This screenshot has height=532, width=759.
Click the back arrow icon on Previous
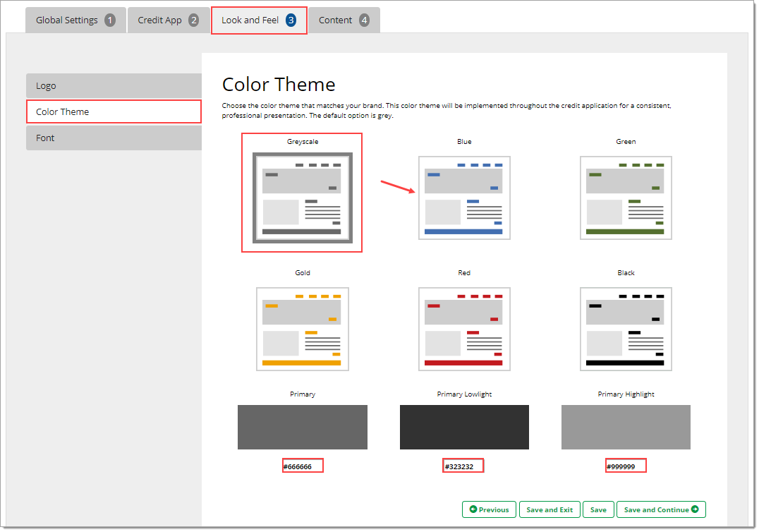473,509
